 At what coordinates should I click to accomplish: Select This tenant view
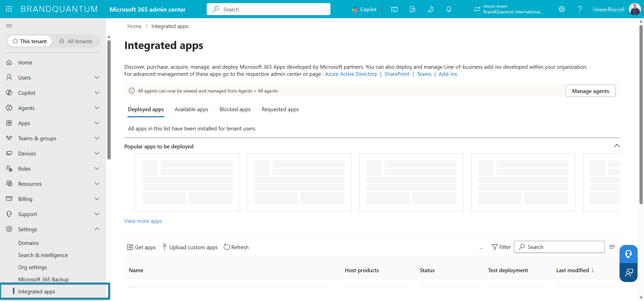tap(30, 41)
